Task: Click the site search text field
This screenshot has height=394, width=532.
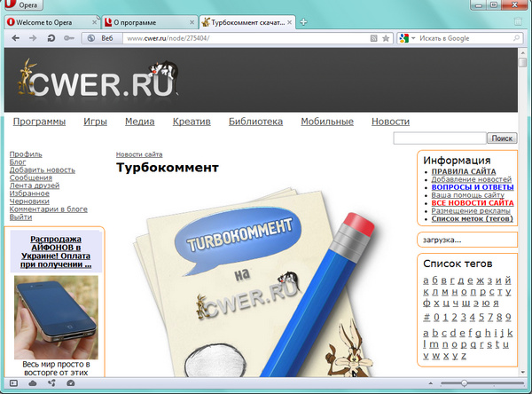Action: coord(439,138)
